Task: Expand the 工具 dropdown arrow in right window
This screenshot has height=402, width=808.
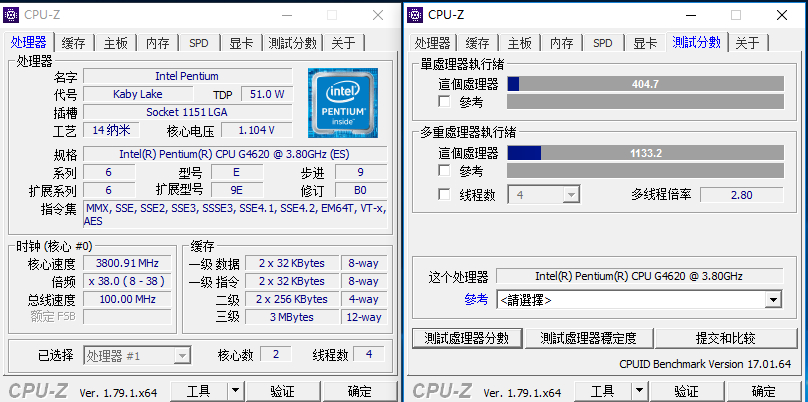Action: click(x=639, y=390)
